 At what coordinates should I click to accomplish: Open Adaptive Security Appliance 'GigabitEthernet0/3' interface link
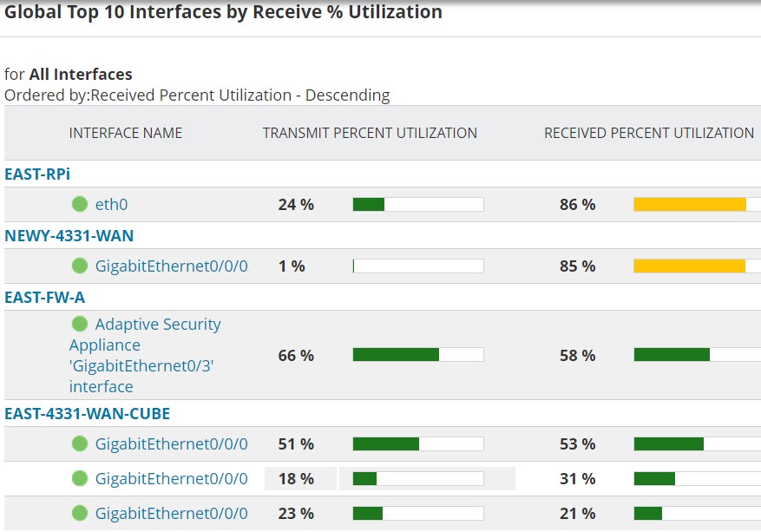[144, 355]
